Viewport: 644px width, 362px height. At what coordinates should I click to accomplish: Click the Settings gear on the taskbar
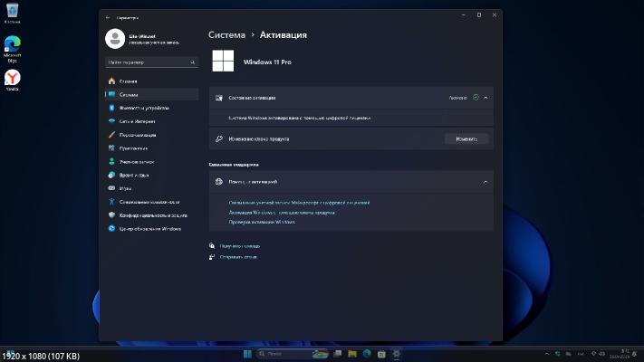pos(397,354)
